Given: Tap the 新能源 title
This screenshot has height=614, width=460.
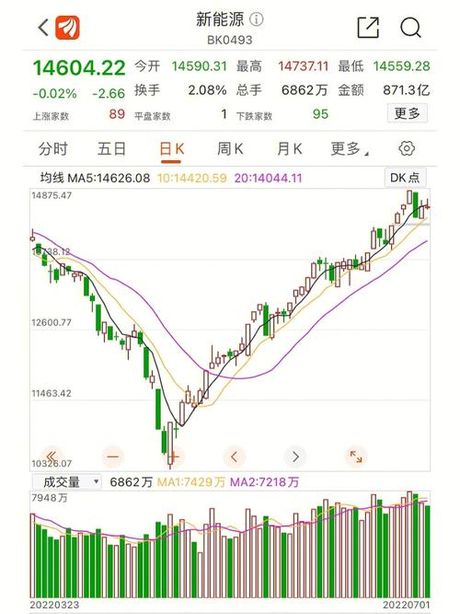Looking at the screenshot, I should point(220,19).
